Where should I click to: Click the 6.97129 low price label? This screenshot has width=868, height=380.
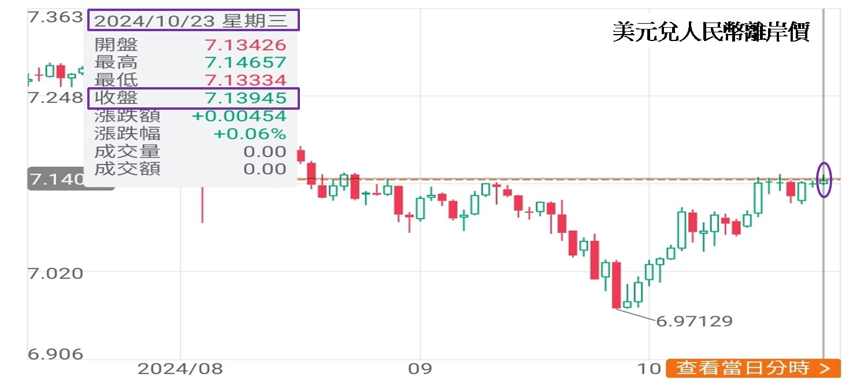[694, 321]
